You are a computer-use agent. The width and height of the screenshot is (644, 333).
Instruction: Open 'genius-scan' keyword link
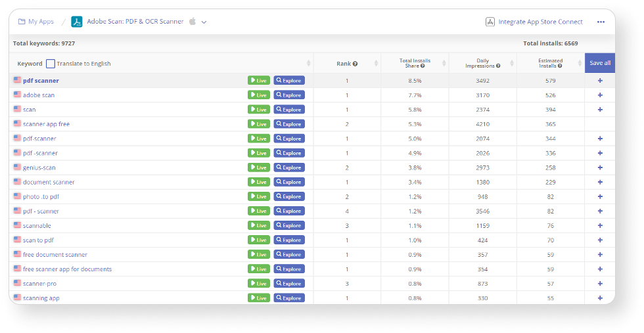point(39,167)
